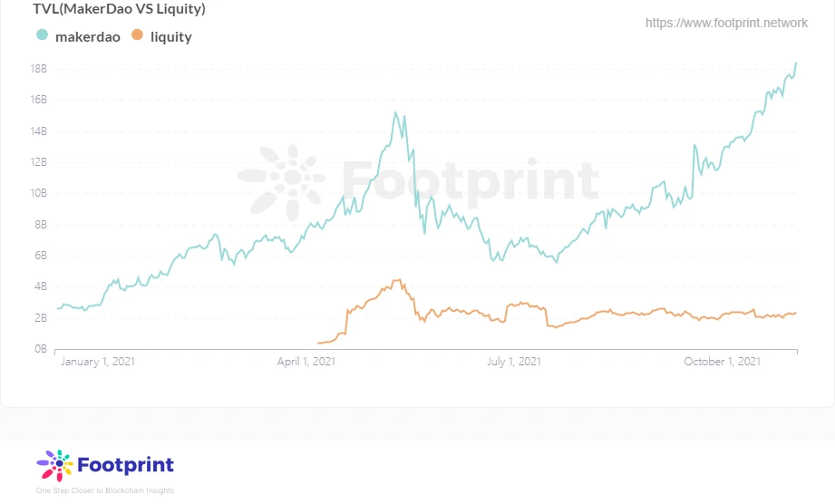Click the chart title TVL(MakerDao VS Liquity)
This screenshot has height=504, width=835.
(x=120, y=8)
